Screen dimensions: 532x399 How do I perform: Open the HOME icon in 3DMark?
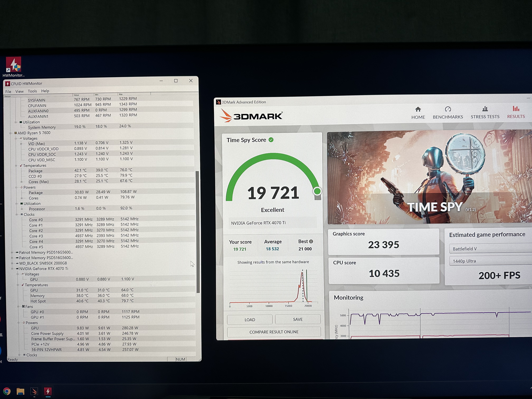[418, 109]
